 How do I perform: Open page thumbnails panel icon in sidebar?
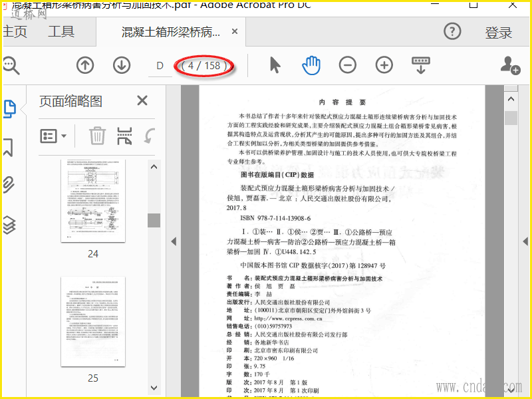(x=9, y=109)
